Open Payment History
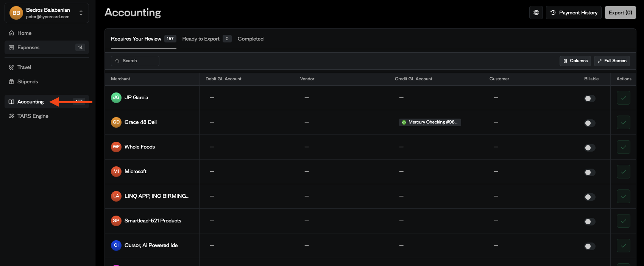The image size is (644, 266). [574, 13]
